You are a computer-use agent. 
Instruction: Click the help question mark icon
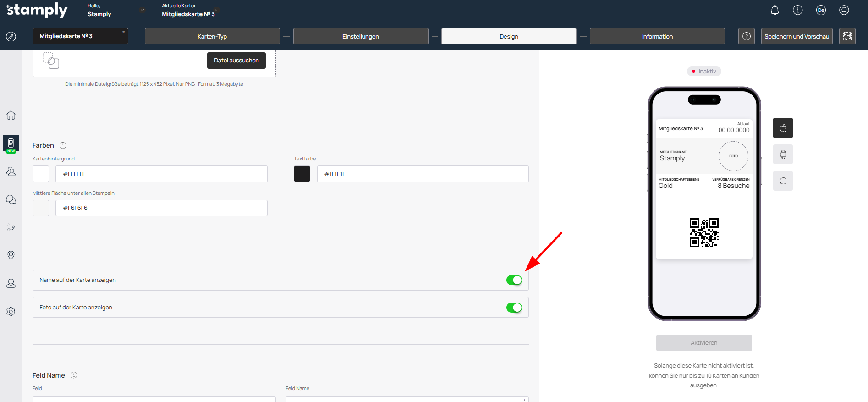point(746,36)
